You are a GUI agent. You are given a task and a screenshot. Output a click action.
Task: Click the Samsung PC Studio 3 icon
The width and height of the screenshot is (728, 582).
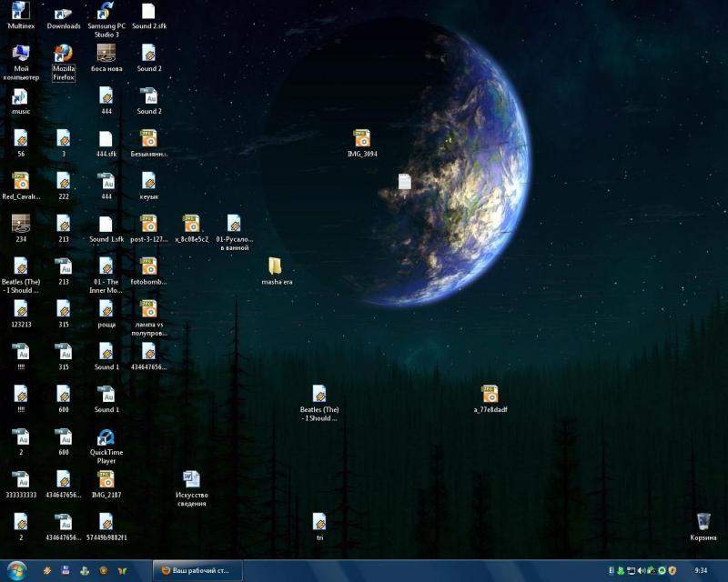click(106, 13)
